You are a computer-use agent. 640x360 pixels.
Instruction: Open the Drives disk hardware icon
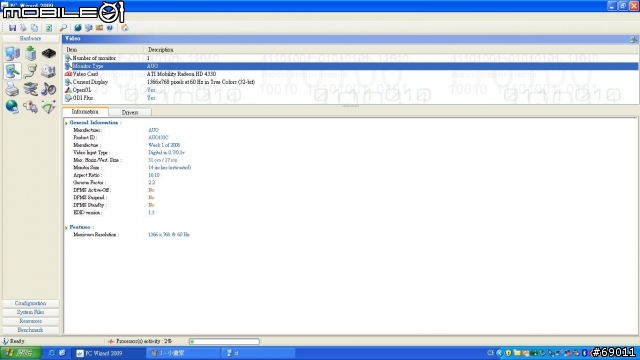click(49, 71)
